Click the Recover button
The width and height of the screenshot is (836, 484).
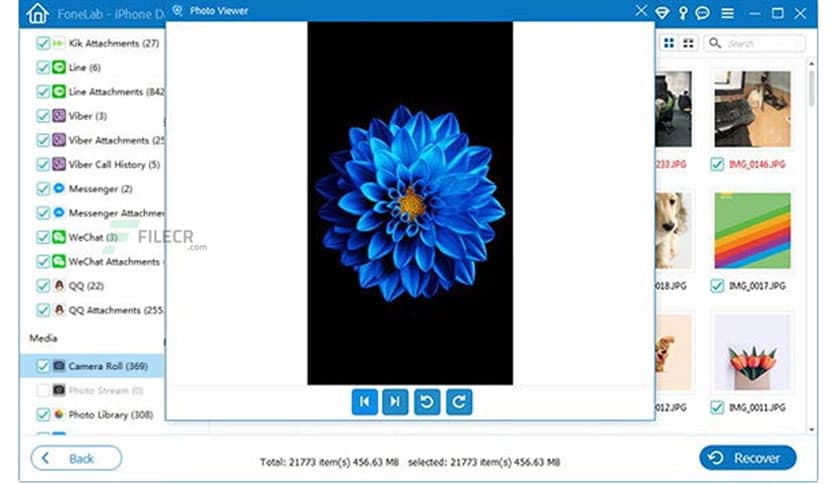pyautogui.click(x=747, y=458)
